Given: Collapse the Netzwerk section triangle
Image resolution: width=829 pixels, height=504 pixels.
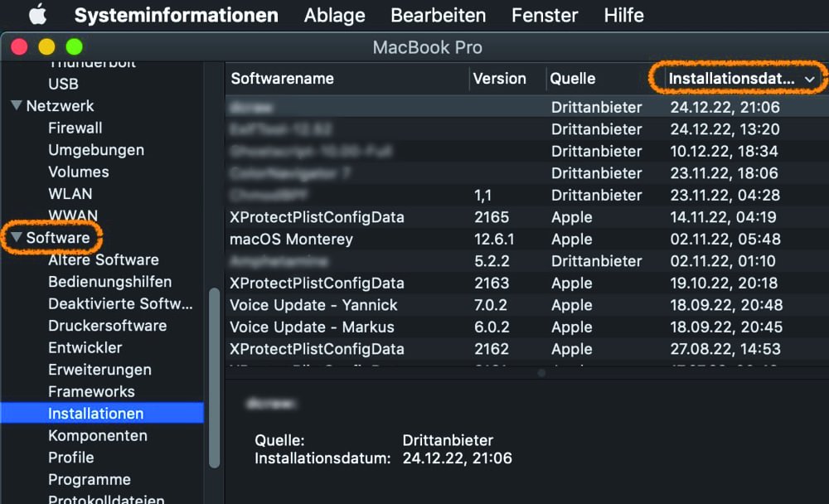Looking at the screenshot, I should point(16,106).
